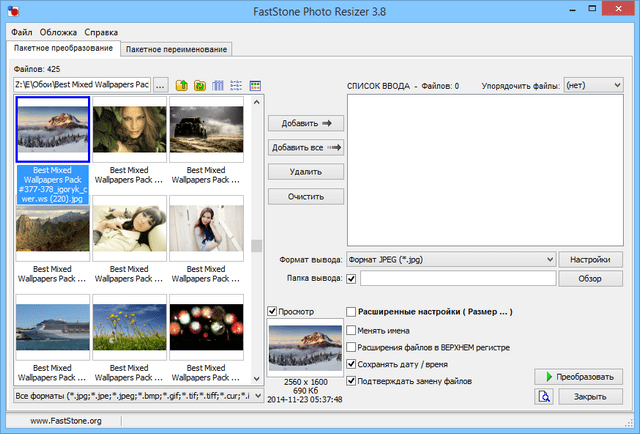This screenshot has width=640, height=434.
Task: Expand the Упорядочить файлы dropdown
Action: pyautogui.click(x=619, y=86)
